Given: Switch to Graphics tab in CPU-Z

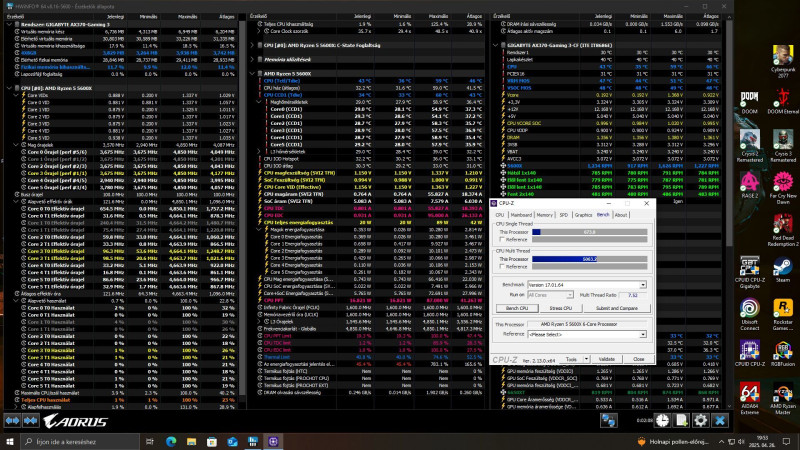Looking at the screenshot, I should pos(583,215).
